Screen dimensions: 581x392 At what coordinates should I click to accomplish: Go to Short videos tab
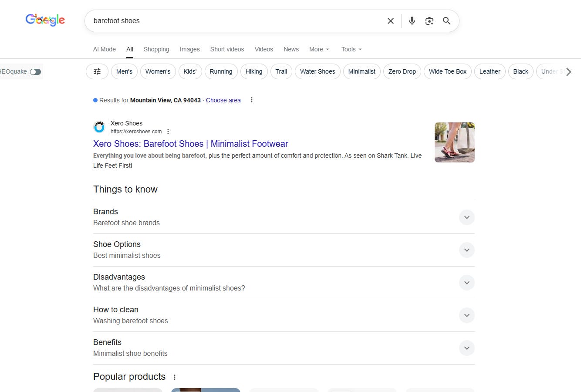point(227,49)
